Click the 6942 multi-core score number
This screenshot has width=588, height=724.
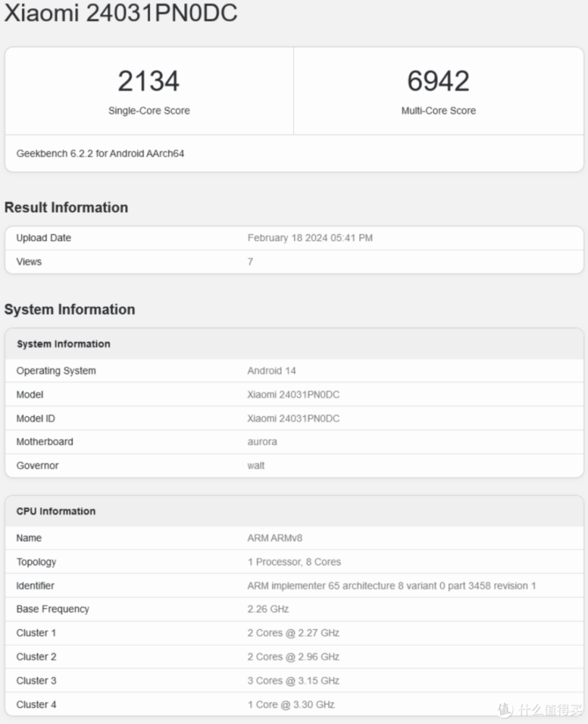(x=438, y=81)
